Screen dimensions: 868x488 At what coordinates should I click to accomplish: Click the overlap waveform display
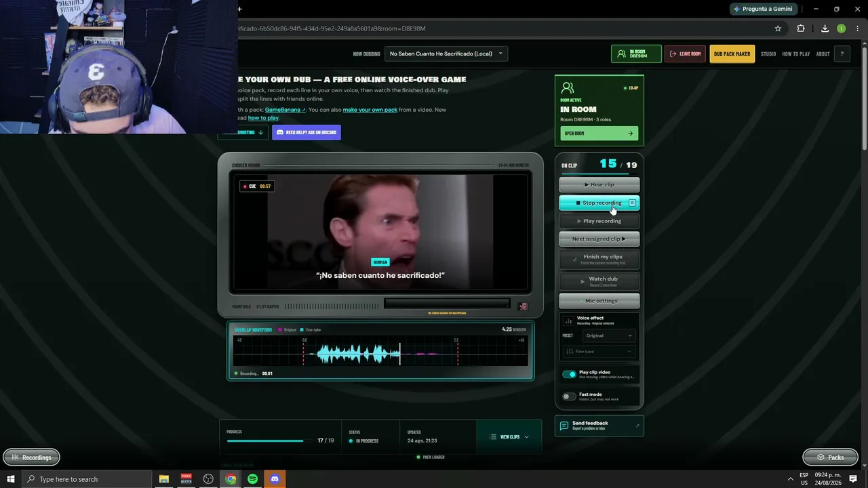pos(380,350)
